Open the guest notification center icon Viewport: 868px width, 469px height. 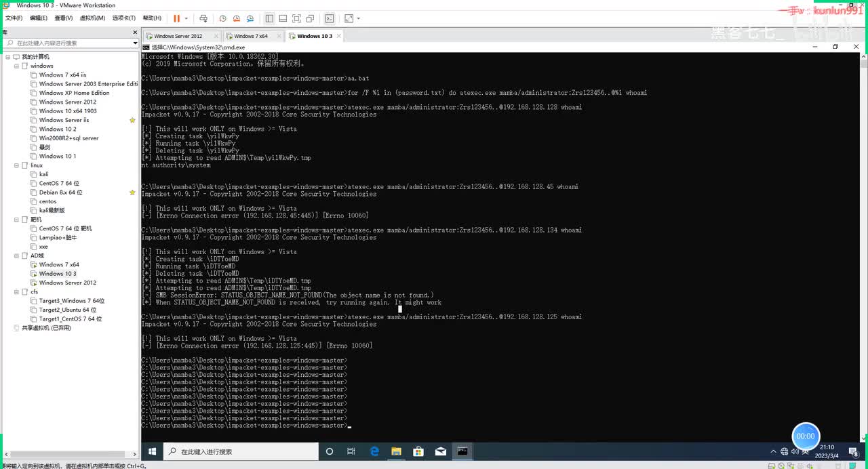coord(852,451)
